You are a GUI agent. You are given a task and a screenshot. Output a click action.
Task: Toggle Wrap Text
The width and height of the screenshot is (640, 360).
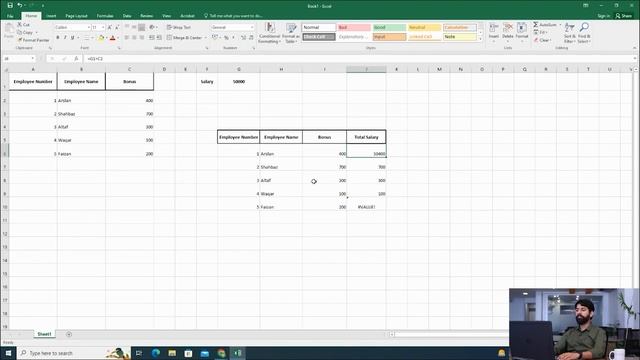coord(179,27)
